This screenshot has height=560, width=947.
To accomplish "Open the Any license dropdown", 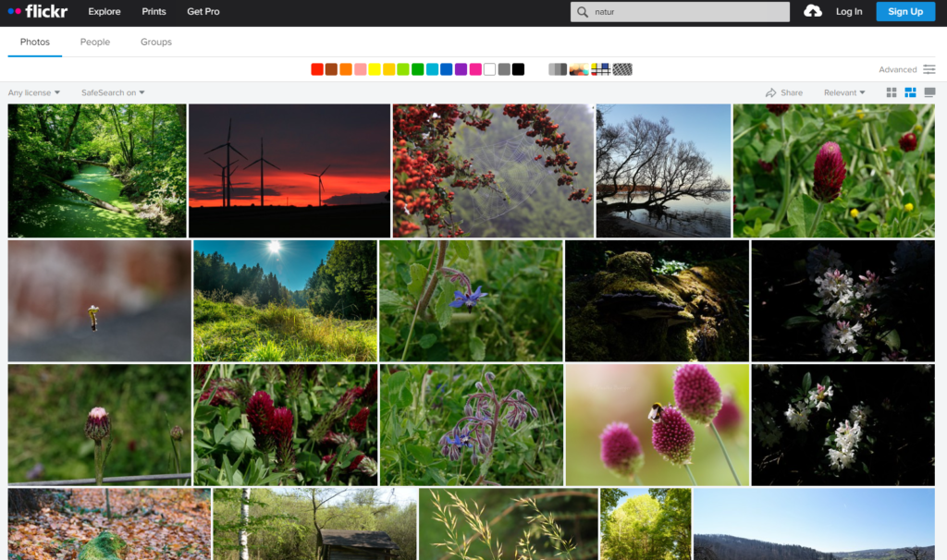I will 34,92.
